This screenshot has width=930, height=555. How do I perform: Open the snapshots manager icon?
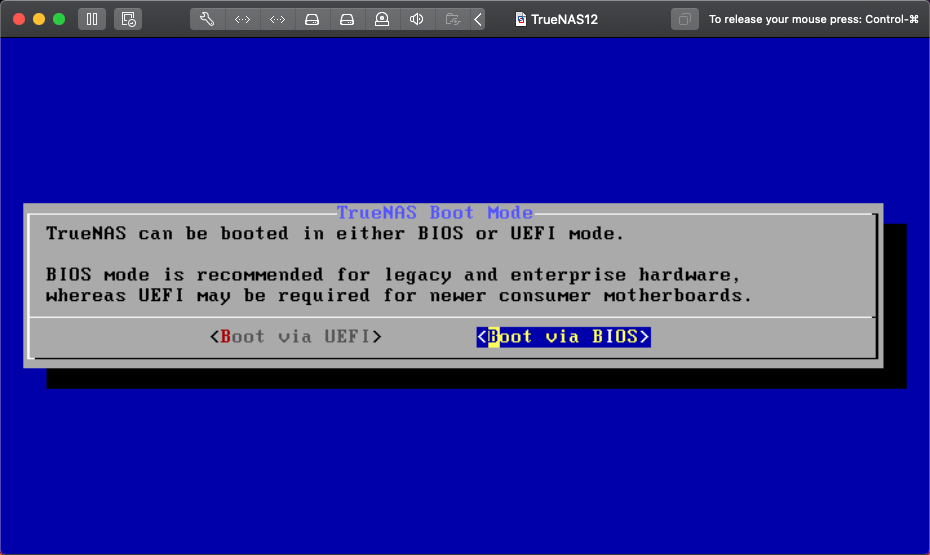[128, 19]
